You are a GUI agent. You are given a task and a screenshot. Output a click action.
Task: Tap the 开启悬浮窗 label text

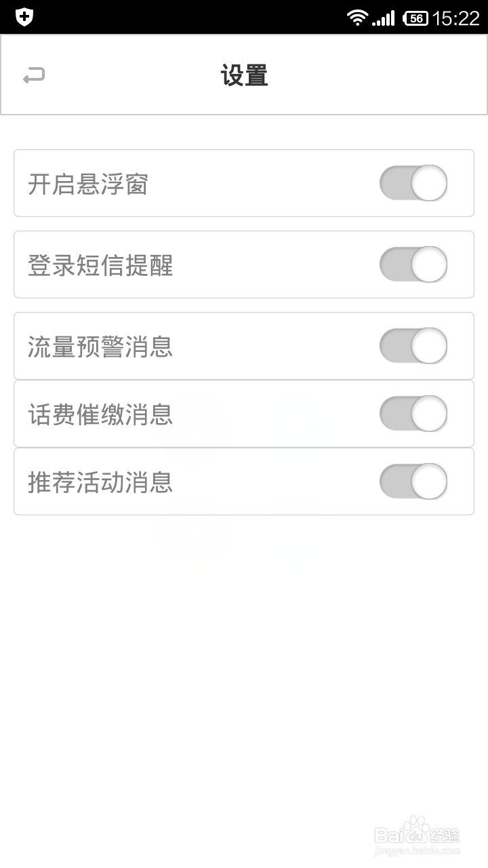click(x=88, y=184)
